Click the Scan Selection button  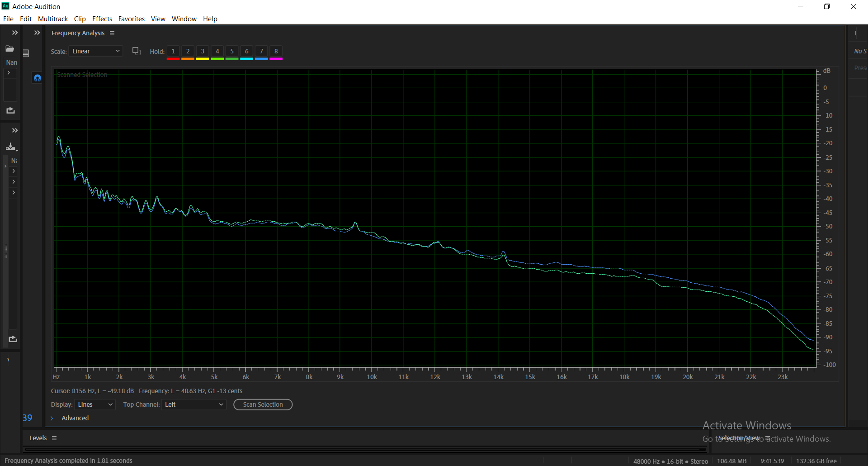point(263,404)
